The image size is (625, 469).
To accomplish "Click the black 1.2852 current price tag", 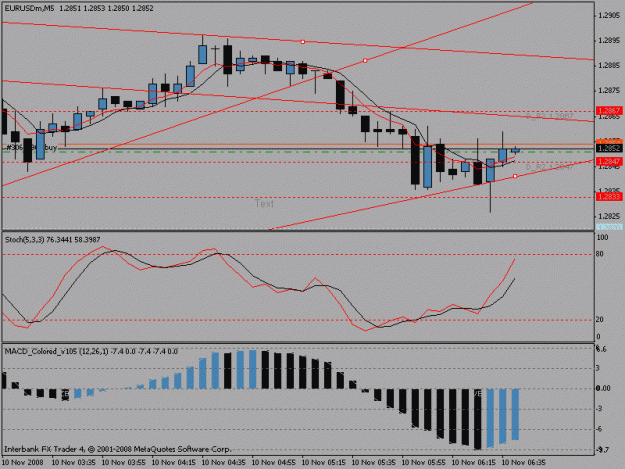I will [x=609, y=148].
